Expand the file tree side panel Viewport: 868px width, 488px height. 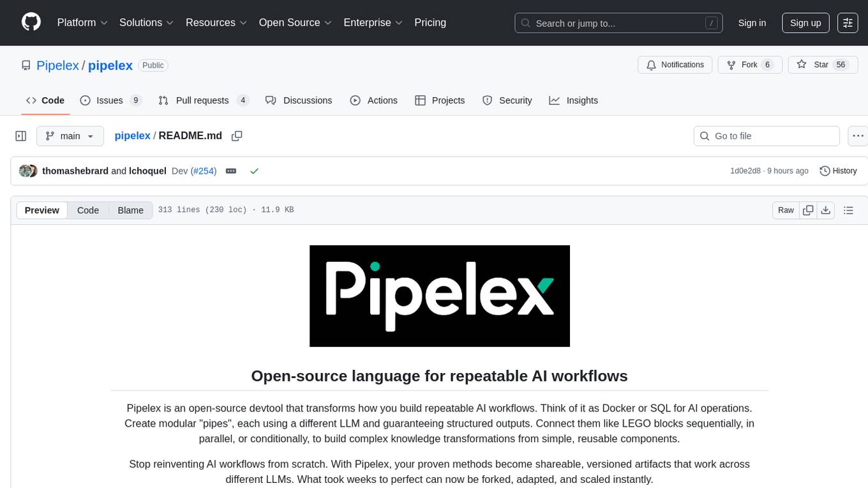pyautogui.click(x=21, y=136)
